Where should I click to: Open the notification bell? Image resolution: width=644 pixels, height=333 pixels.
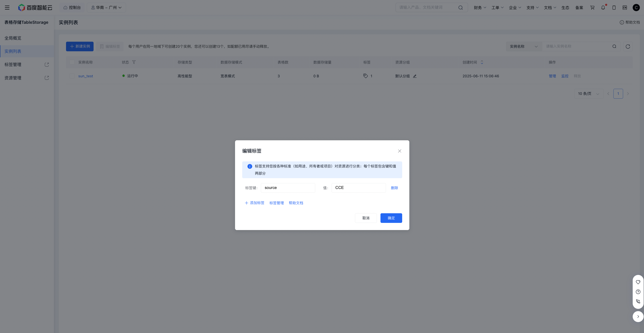(603, 8)
